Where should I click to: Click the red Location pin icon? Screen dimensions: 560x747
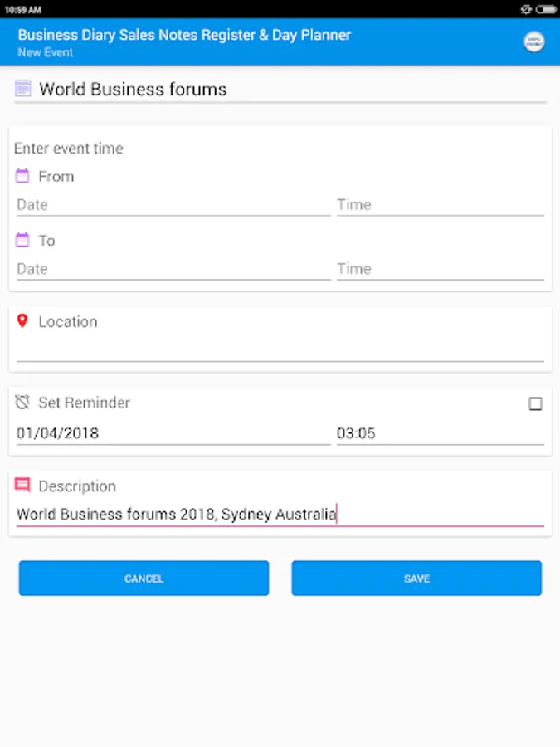(22, 321)
